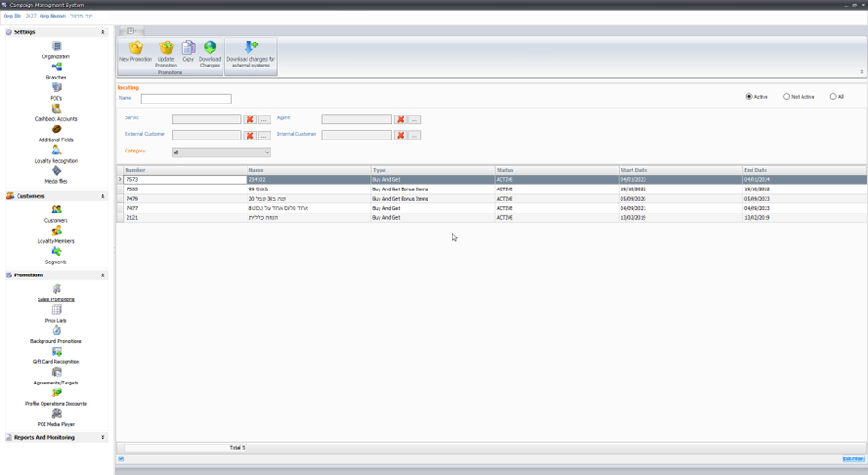Sort table by Start Date column
This screenshot has height=475, width=868.
point(680,170)
